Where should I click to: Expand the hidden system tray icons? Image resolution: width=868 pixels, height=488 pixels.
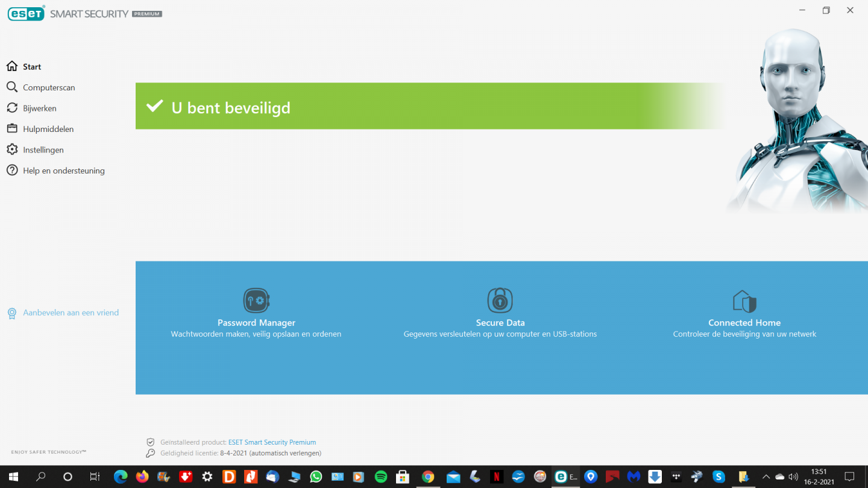[x=766, y=477]
